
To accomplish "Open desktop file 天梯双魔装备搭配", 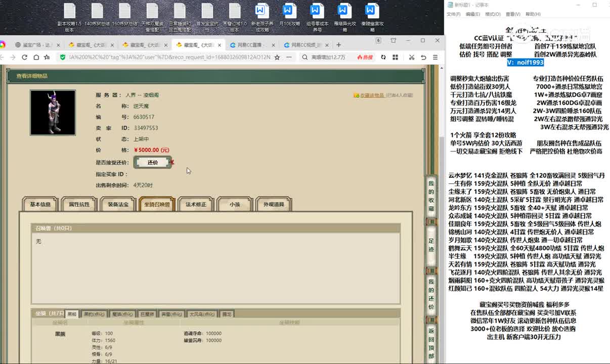I will (x=152, y=18).
